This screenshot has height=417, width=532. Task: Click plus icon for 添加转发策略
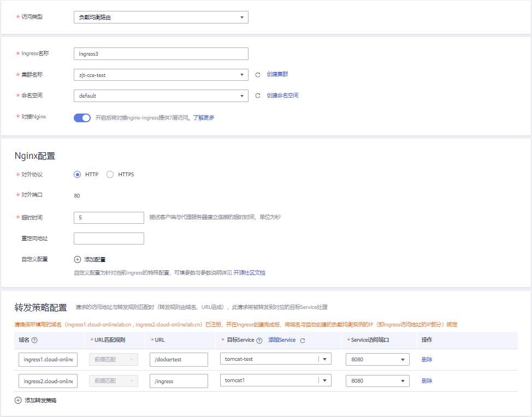[18, 400]
